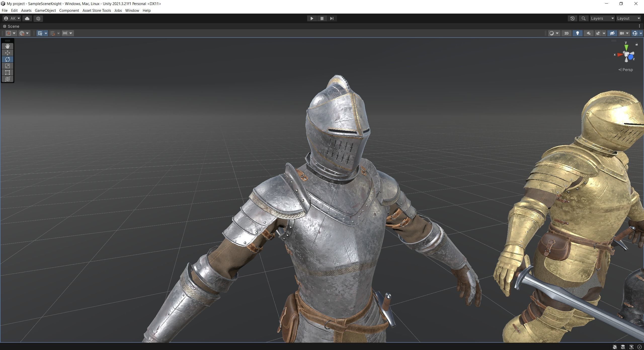Open Unity cloud services
644x350 pixels.
[27, 18]
